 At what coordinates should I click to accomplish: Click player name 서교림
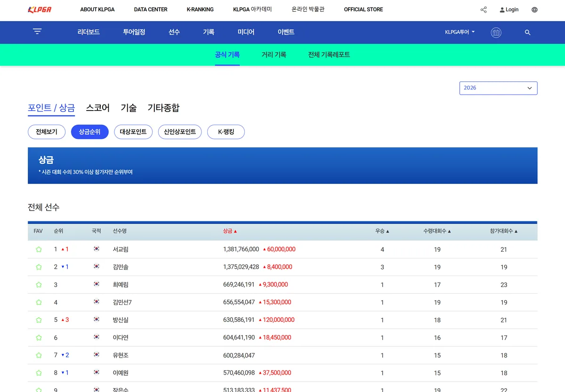(121, 249)
